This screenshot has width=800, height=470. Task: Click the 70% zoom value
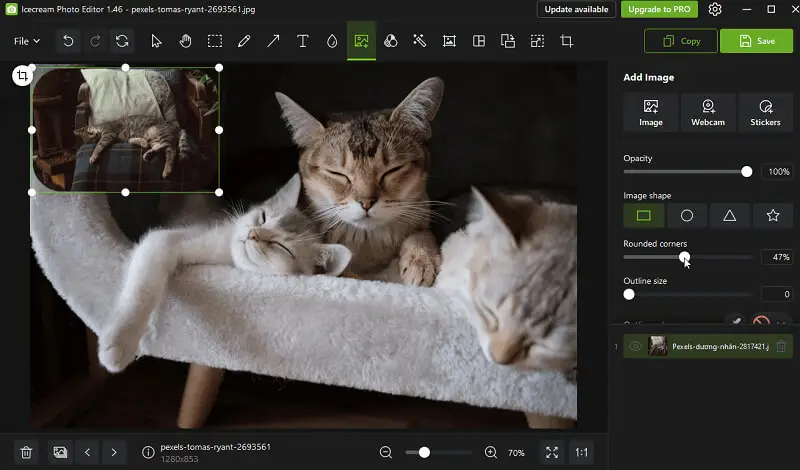(x=516, y=453)
